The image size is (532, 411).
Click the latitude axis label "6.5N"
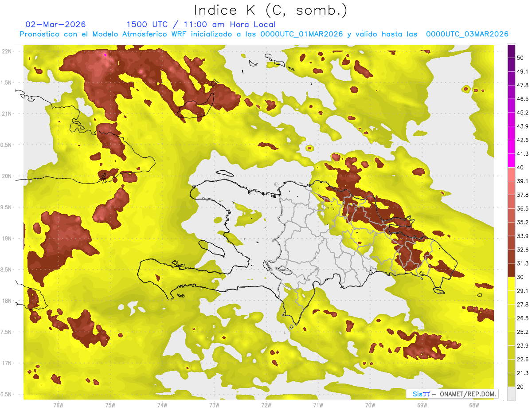(7, 394)
